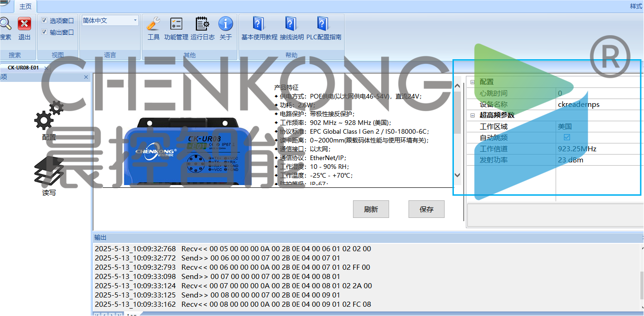Edit the 心跳时间 value 0
This screenshot has height=316, width=644.
(600, 93)
